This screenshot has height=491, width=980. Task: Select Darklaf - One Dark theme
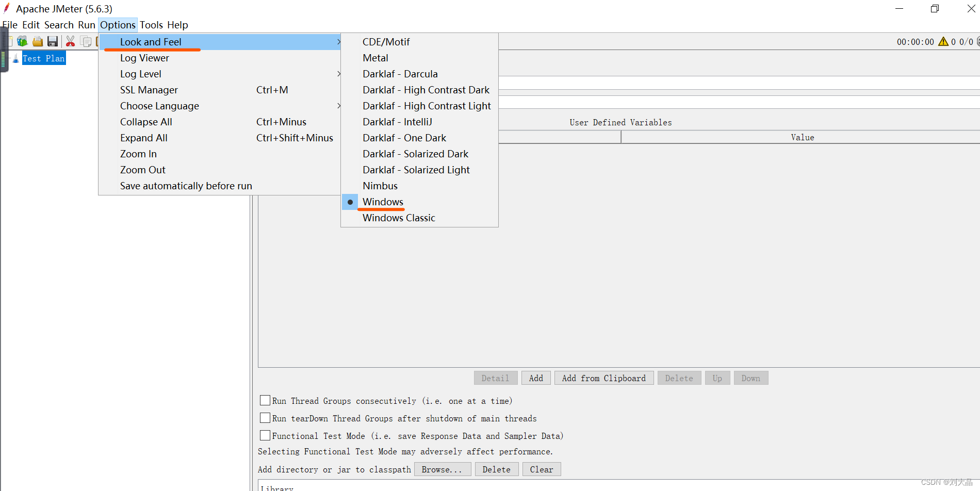tap(419, 138)
